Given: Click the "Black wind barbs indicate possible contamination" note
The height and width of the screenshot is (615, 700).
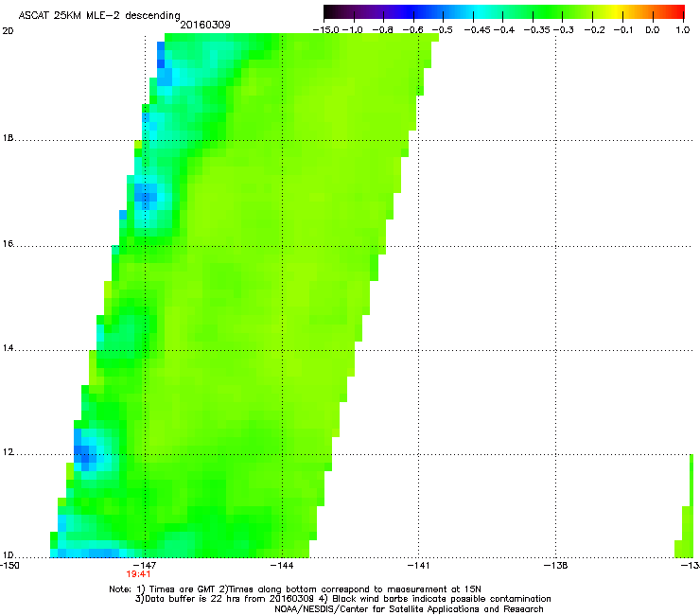Looking at the screenshot, I should (x=435, y=599).
